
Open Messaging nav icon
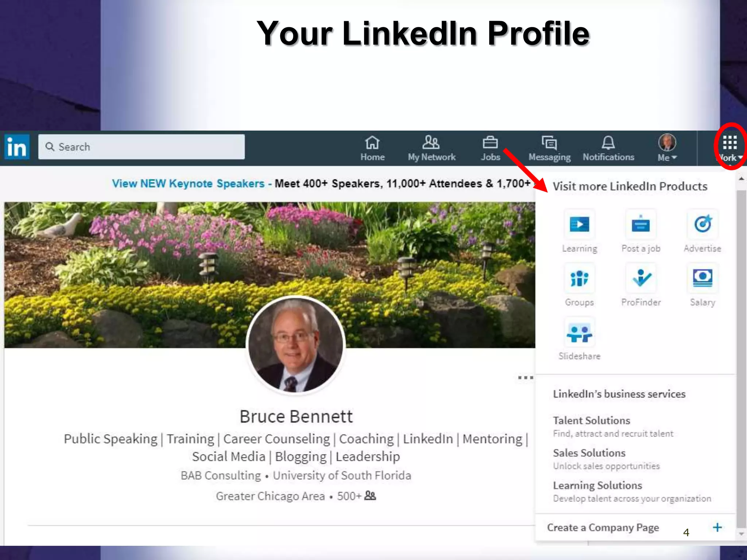pyautogui.click(x=549, y=148)
